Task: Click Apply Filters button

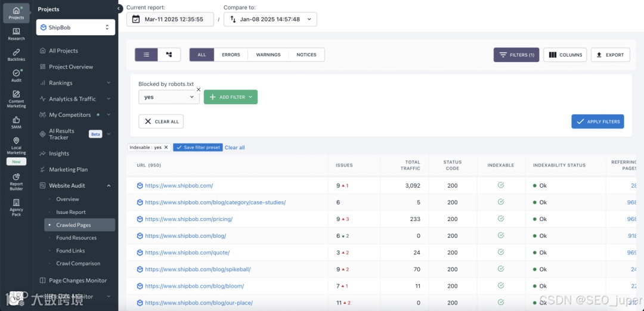Action: point(597,122)
